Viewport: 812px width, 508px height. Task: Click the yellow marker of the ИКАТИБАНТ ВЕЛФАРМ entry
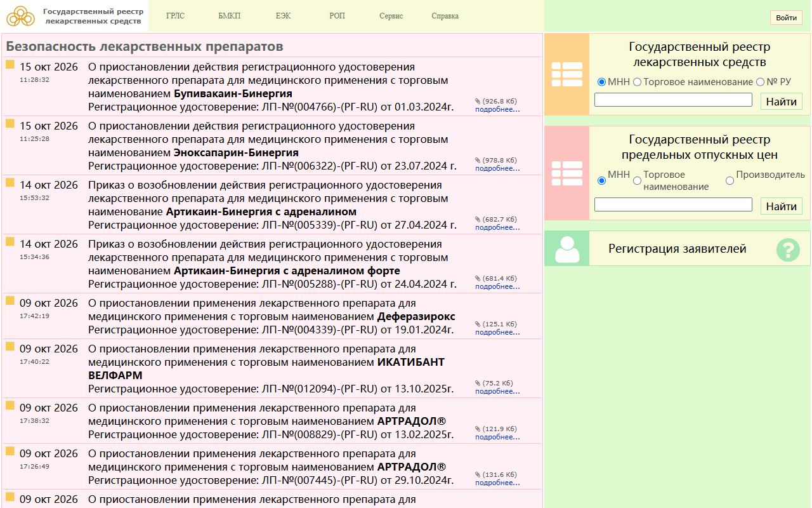click(10, 347)
